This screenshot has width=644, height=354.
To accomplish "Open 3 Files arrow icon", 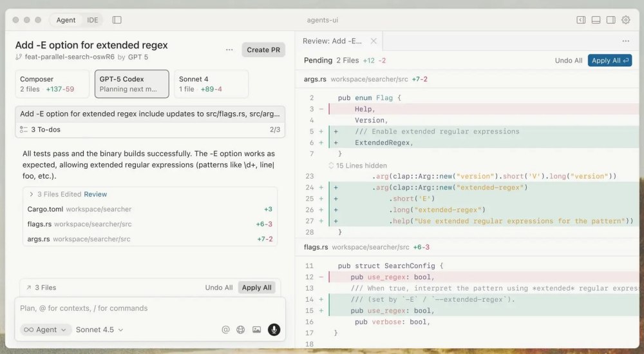I will coord(28,288).
